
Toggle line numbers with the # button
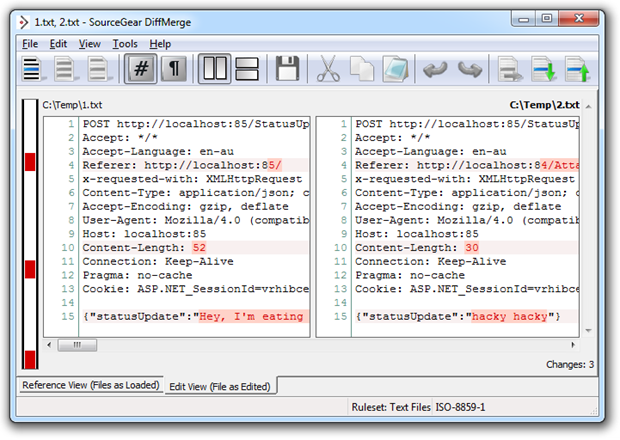tap(140, 69)
